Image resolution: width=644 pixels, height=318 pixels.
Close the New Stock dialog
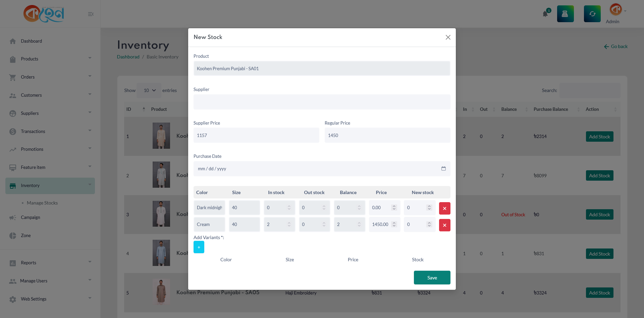pyautogui.click(x=448, y=37)
